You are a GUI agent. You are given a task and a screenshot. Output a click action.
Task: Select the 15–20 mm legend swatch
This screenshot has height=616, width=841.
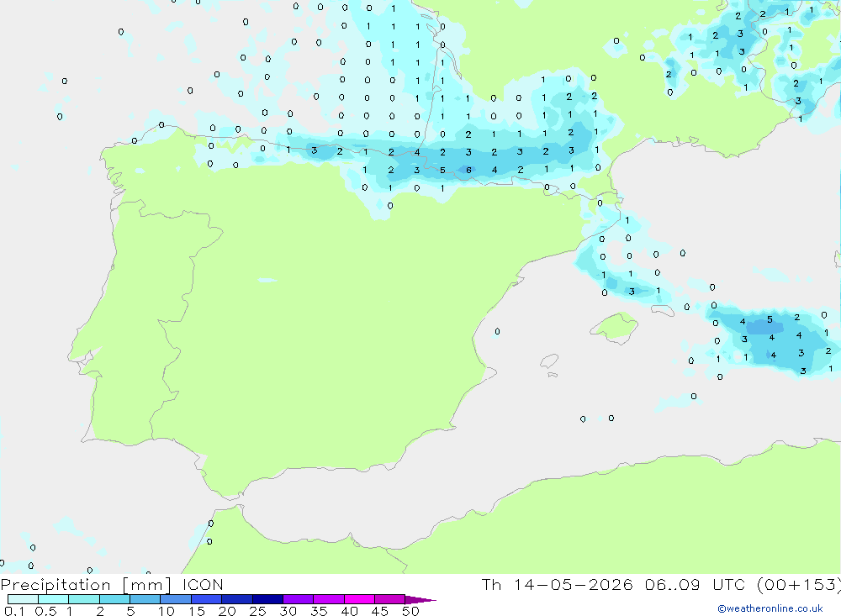[x=207, y=599]
